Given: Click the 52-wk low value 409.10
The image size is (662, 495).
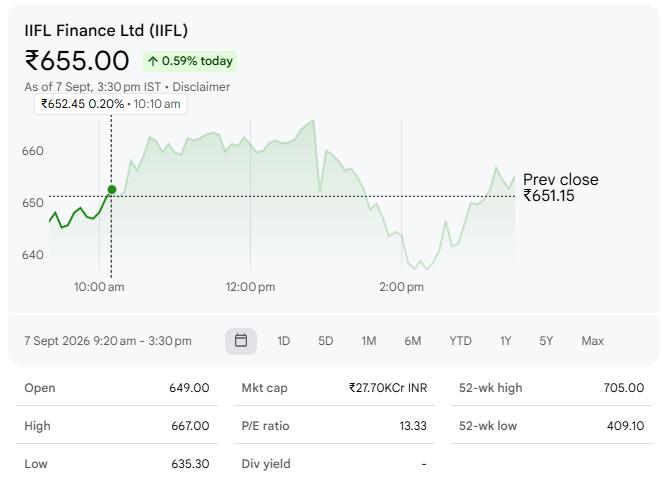Looking at the screenshot, I should pos(625,426).
